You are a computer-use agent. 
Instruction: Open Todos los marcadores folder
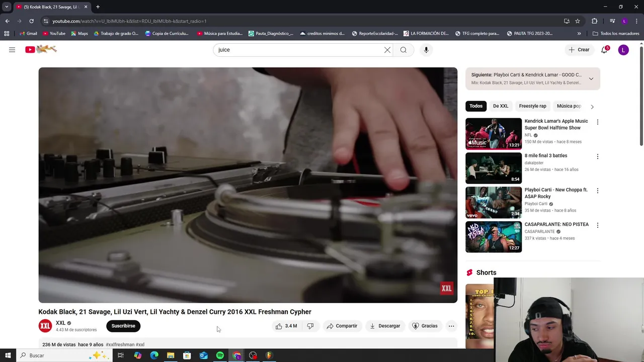click(616, 34)
